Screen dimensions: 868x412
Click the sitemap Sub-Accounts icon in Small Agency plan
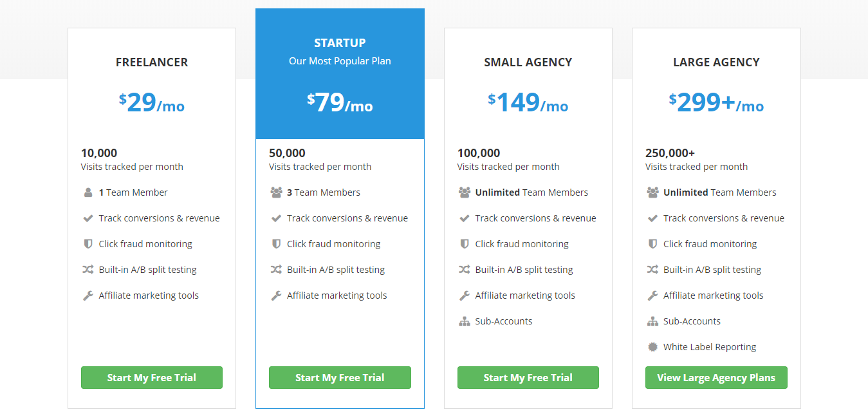[465, 321]
